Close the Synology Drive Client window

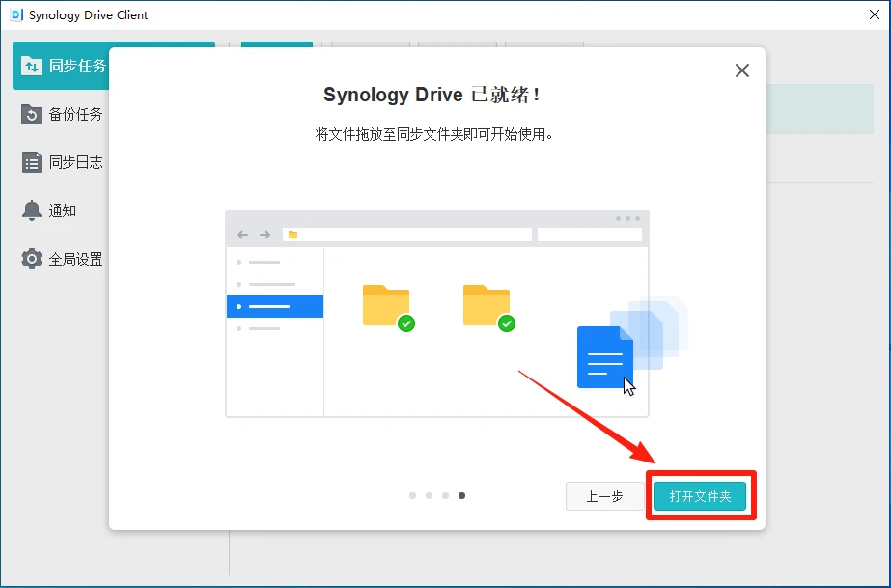[875, 14]
